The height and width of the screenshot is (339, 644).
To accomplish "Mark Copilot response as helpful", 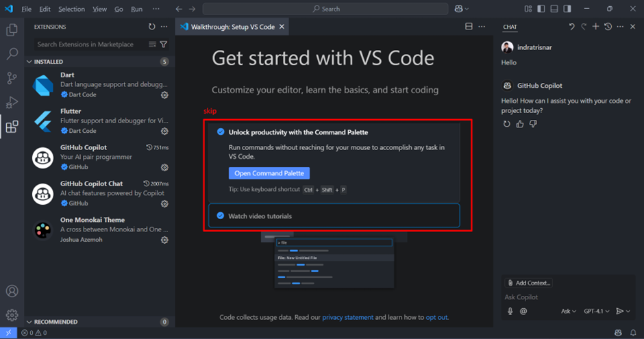I will 520,124.
